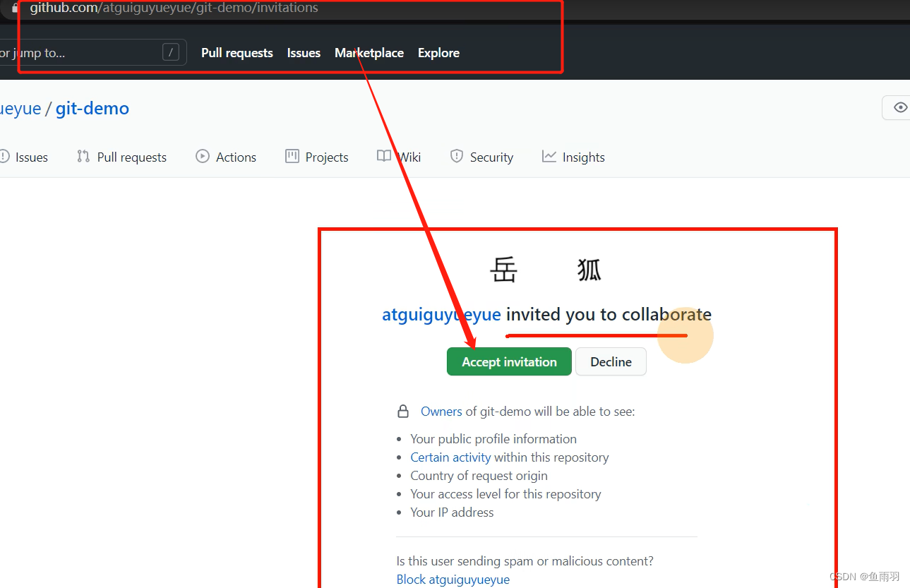Click the Accept invitation button

point(509,361)
